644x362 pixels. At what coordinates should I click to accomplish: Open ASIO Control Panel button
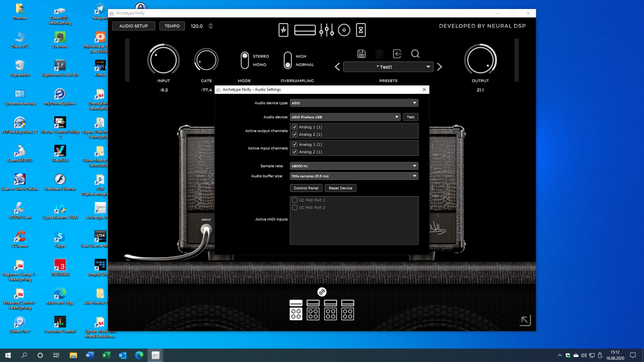coord(306,188)
